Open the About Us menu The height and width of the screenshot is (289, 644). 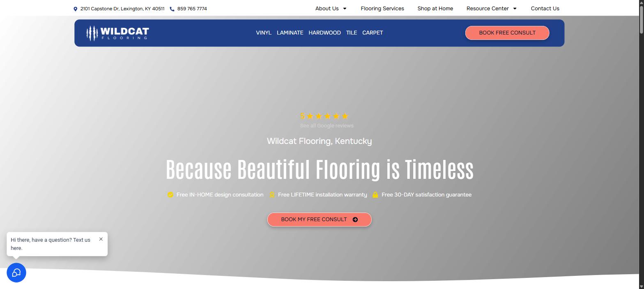coord(327,8)
